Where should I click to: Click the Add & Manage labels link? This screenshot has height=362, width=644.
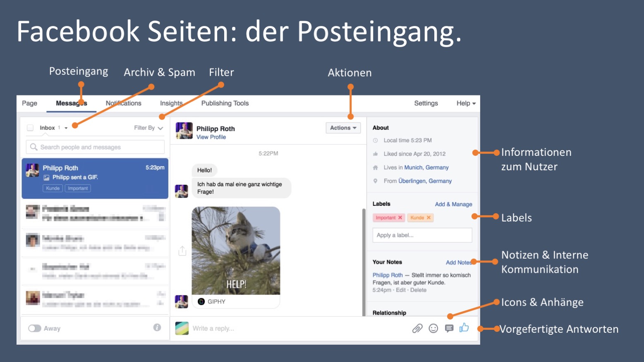(x=453, y=204)
